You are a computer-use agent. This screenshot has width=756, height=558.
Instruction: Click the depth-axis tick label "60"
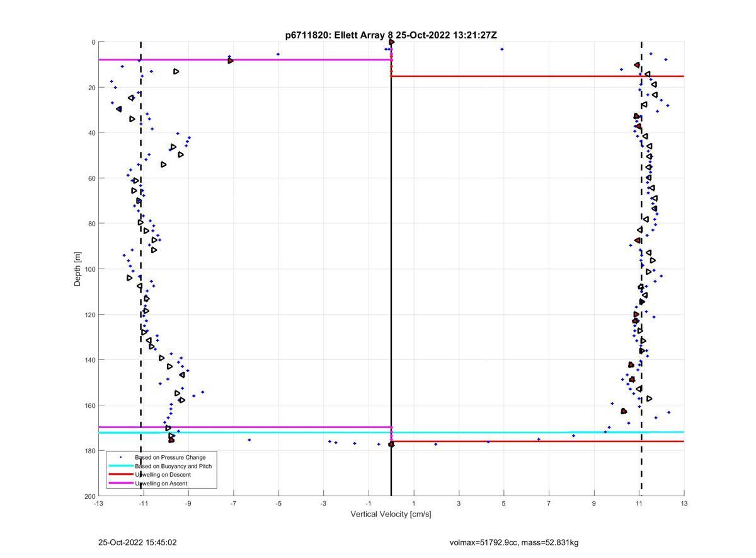pyautogui.click(x=92, y=178)
